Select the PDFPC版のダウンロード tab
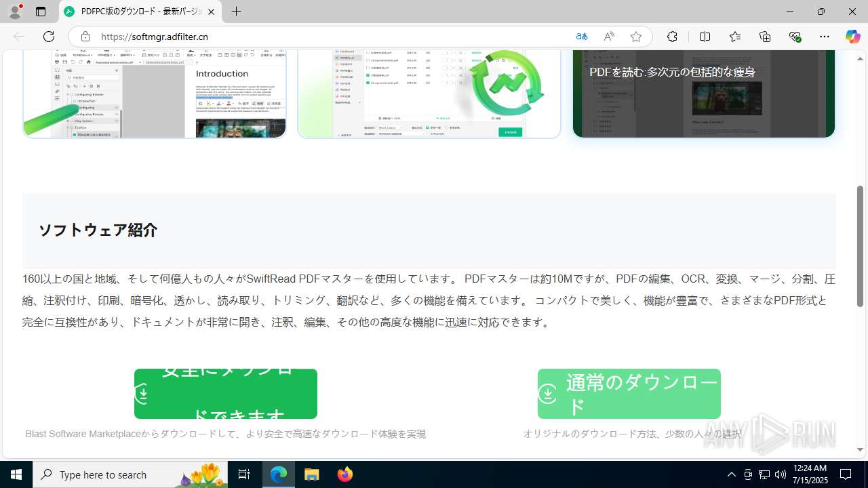This screenshot has width=868, height=488. tap(140, 12)
